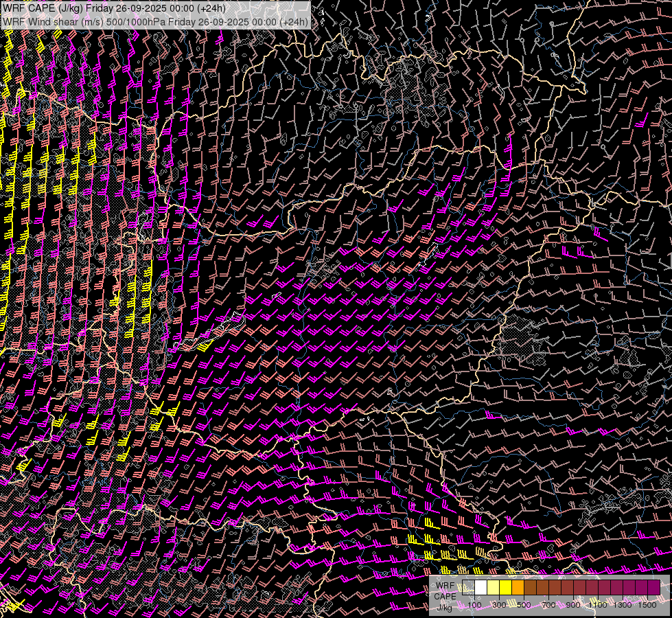Click the transparent first swatch of the legend

[469, 588]
